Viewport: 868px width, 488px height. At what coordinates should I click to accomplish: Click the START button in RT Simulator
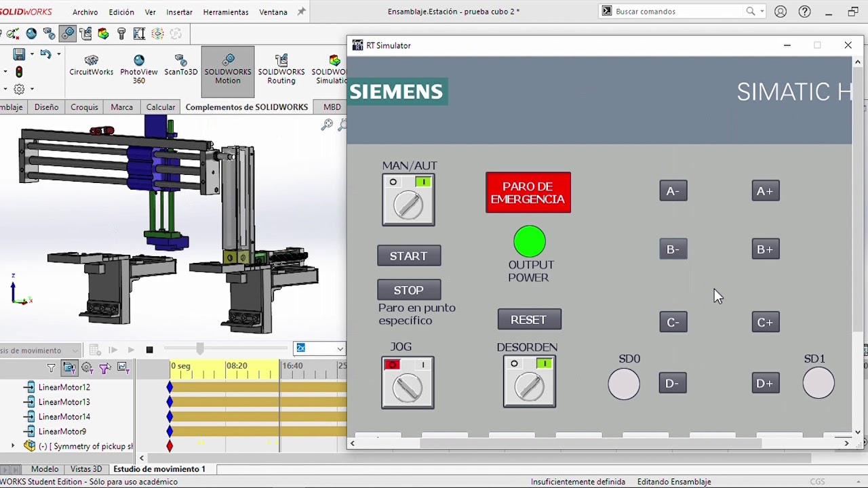pos(409,256)
